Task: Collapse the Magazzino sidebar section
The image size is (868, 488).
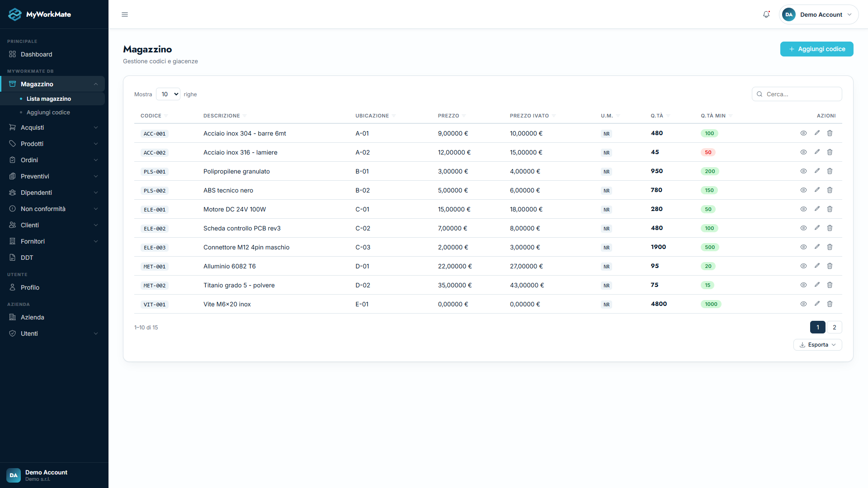Action: (x=52, y=84)
